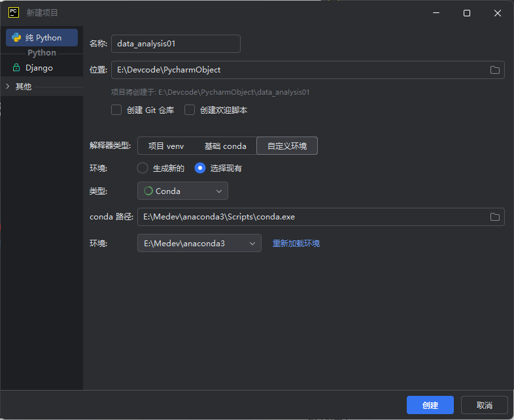514x420 pixels.
Task: Click the conda 路径 input field
Action: pyautogui.click(x=320, y=217)
